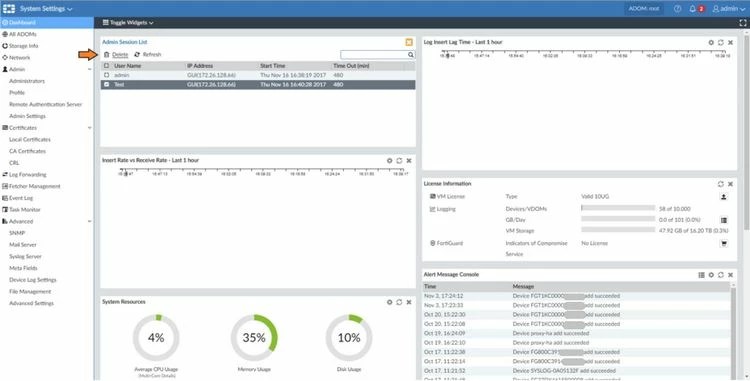Image resolution: width=750 pixels, height=381 pixels.
Task: Click search magnifier in Admin Session List
Action: click(x=410, y=55)
